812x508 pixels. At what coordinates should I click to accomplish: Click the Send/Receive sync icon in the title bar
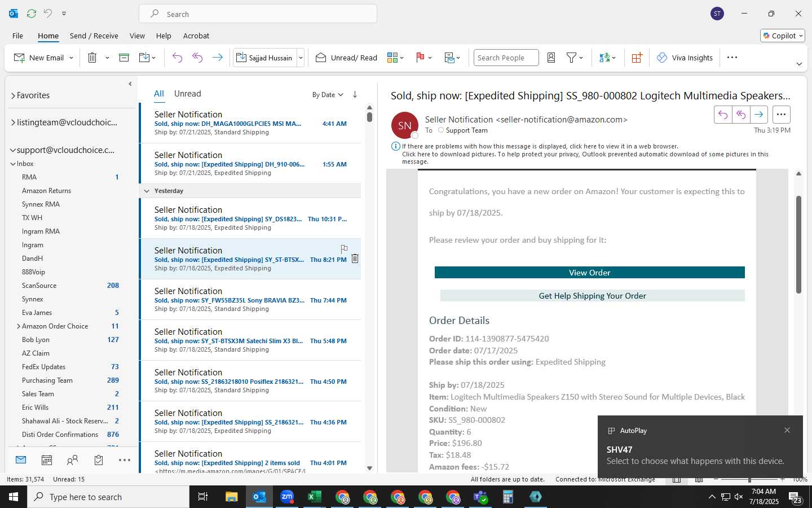[32, 13]
